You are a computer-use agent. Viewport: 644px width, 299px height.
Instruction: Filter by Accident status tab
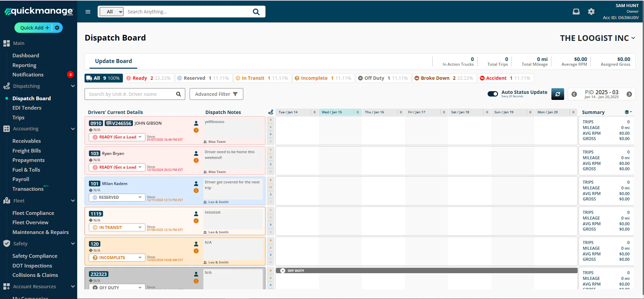point(505,78)
